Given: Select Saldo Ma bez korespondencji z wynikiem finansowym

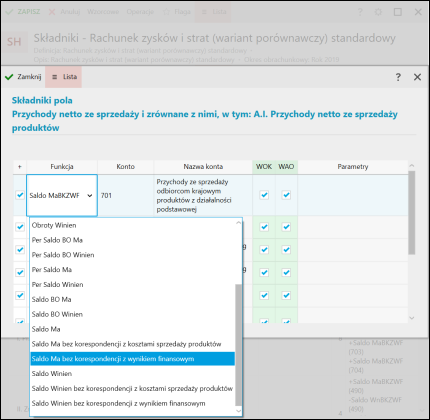Looking at the screenshot, I should 133,359.
